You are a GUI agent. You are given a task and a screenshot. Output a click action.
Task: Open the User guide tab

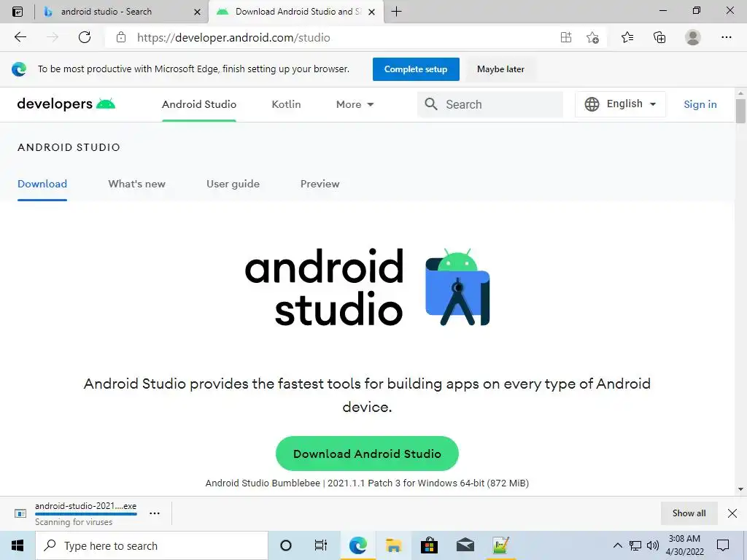pos(233,184)
